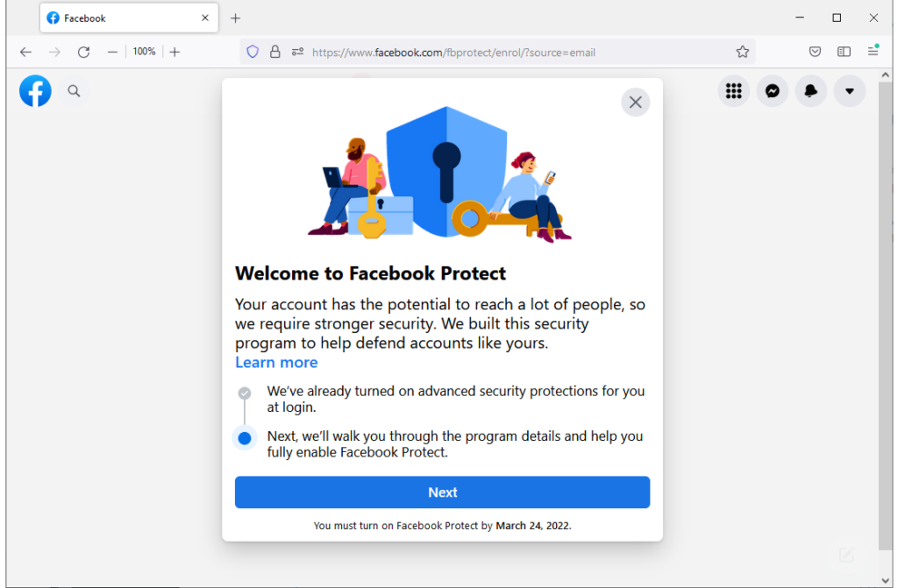View site security padlock info
Viewport: 898px width, 588px height.
[x=274, y=52]
